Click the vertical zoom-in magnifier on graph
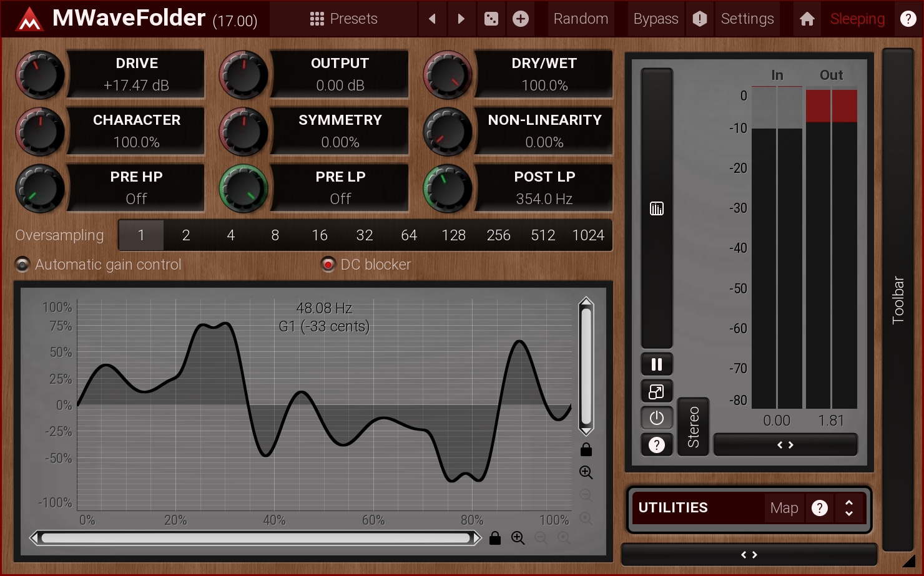The height and width of the screenshot is (576, 924). pyautogui.click(x=586, y=472)
